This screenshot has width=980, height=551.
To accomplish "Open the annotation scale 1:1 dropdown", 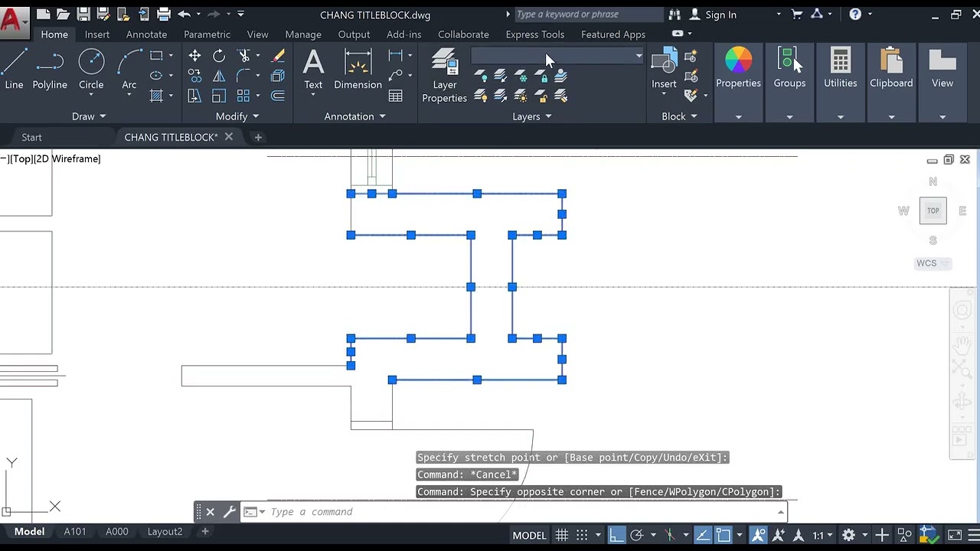I will [x=824, y=535].
